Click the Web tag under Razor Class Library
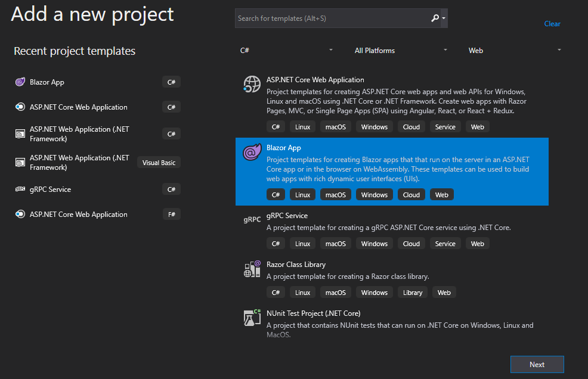 point(444,293)
